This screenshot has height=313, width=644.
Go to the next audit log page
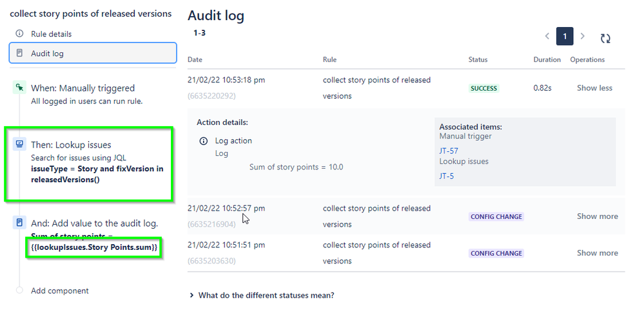click(582, 36)
